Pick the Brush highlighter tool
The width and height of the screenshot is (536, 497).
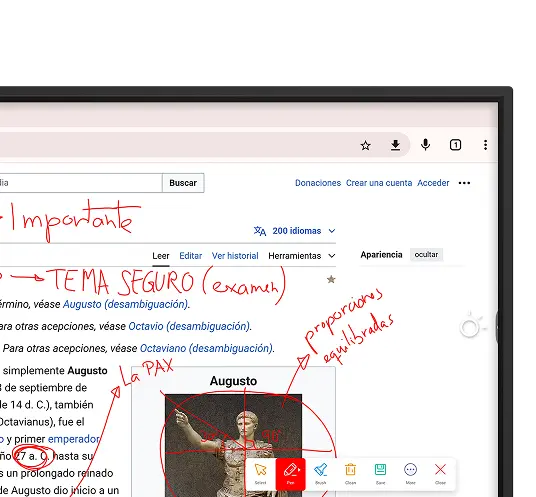pyautogui.click(x=321, y=473)
